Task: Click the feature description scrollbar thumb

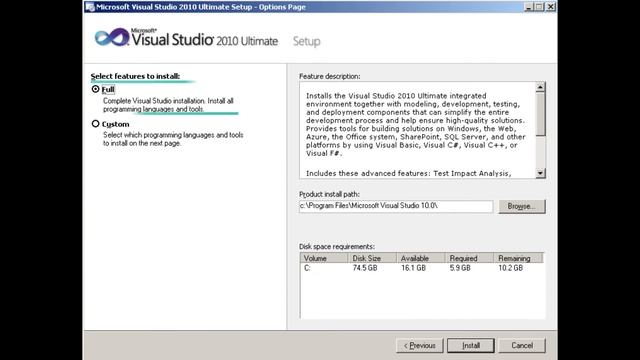Action: coord(540,114)
